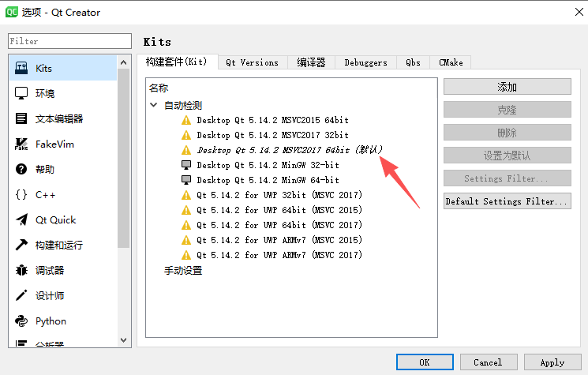Select Desktop Qt 5.14.2 MinGW 64-bit row

pos(268,180)
